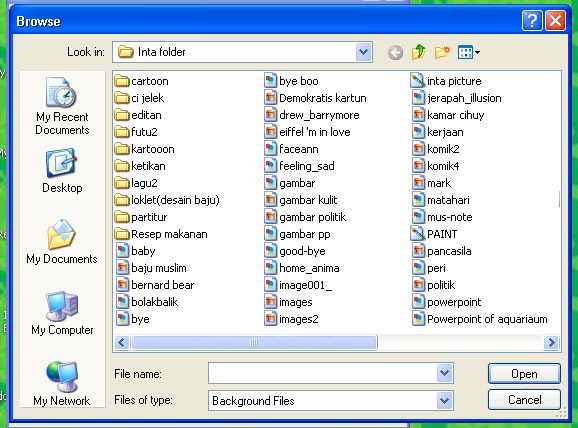The image size is (578, 428).
Task: Select file named pancasila
Action: 442,251
